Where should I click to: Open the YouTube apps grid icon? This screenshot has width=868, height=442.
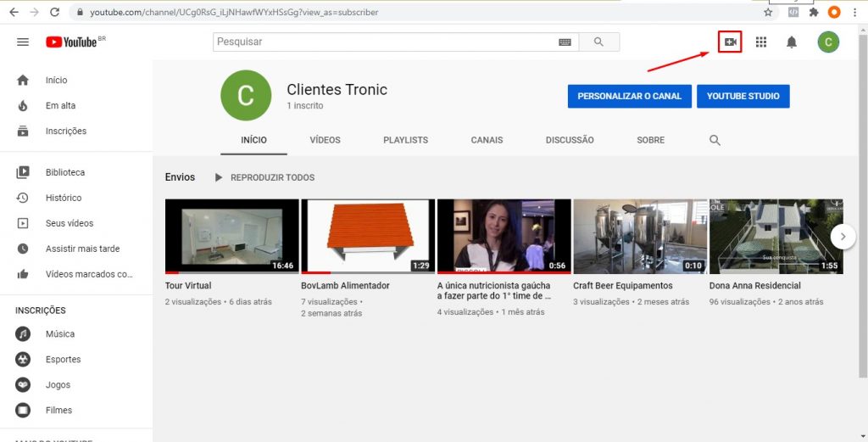tap(761, 42)
